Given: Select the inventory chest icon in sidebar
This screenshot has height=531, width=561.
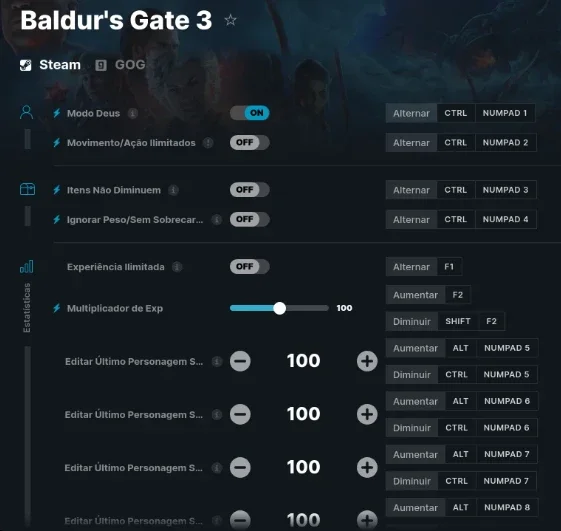Looking at the screenshot, I should pos(27,189).
